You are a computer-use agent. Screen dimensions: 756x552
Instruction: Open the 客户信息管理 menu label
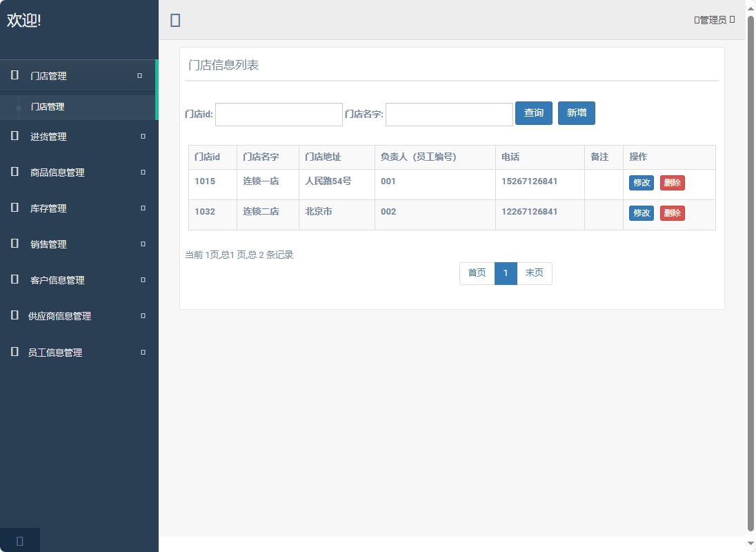click(57, 280)
